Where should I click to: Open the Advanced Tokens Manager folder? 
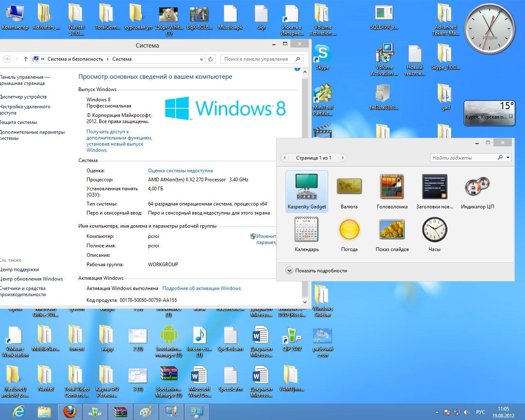[445, 19]
